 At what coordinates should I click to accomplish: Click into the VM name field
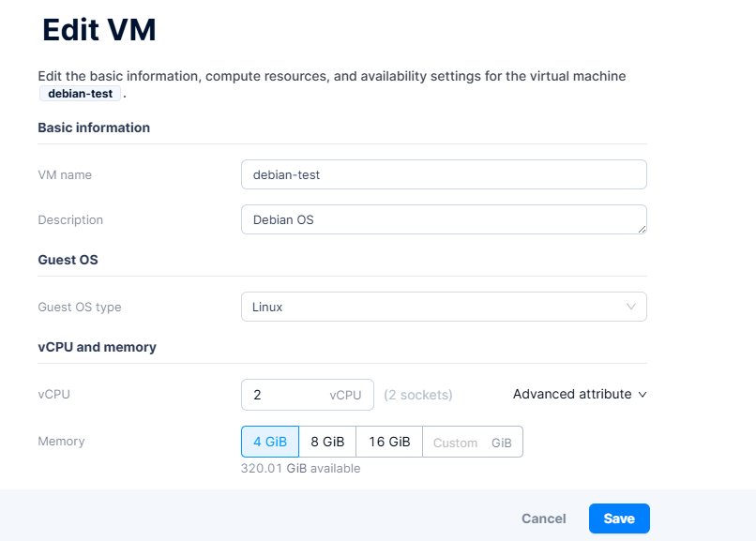[444, 174]
